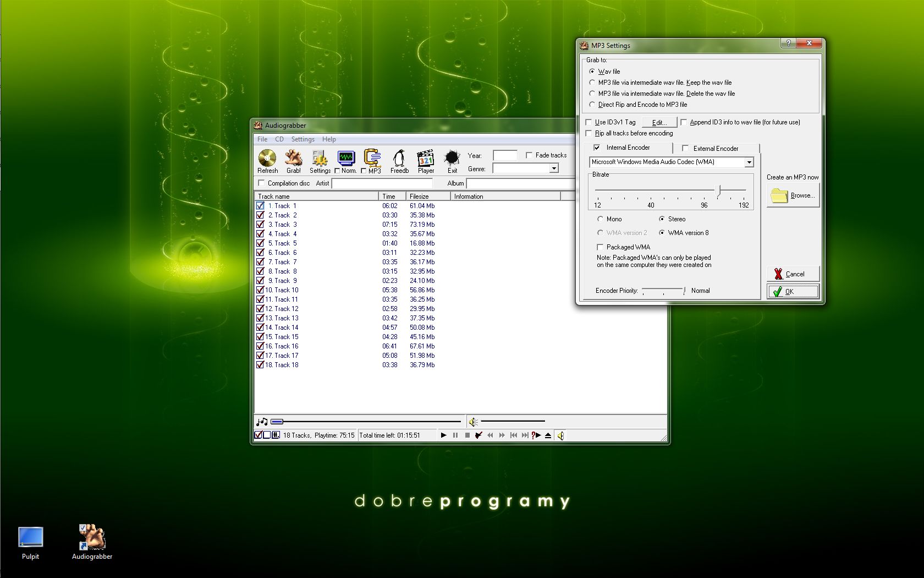Click the check-all tracks icon in the status bar
This screenshot has height=578, width=924.
click(258, 435)
